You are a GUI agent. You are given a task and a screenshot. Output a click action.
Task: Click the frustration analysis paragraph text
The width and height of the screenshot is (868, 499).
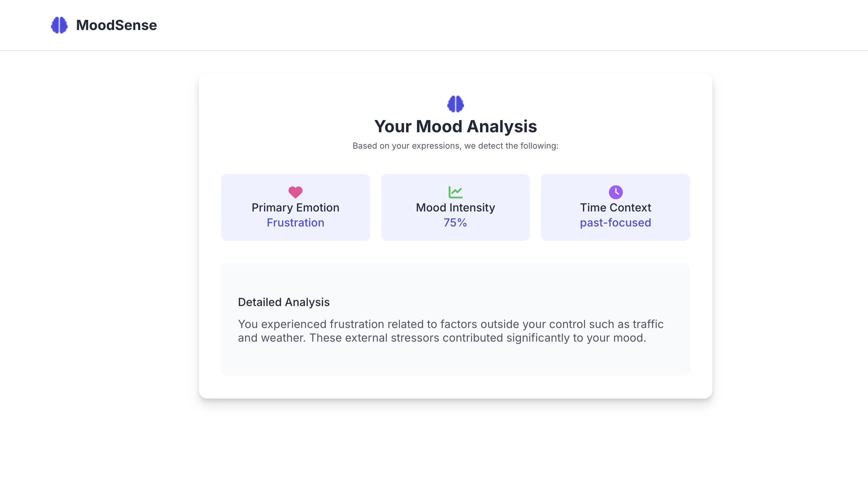pos(450,331)
